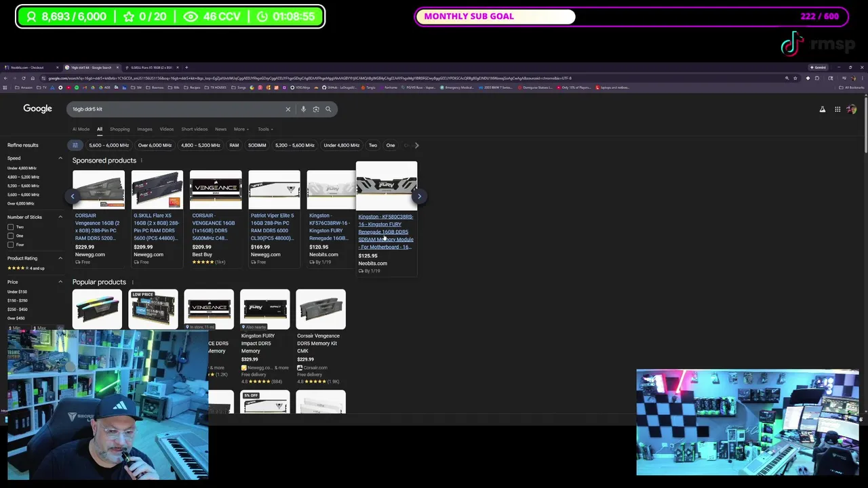Collapse the Speed filter section
Viewport: 868px width, 488px height.
60,158
